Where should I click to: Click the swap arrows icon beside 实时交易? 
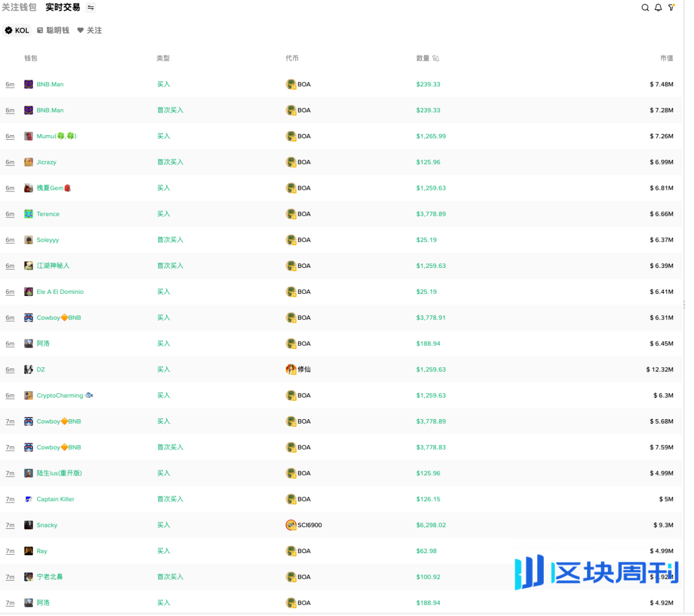coord(91,8)
